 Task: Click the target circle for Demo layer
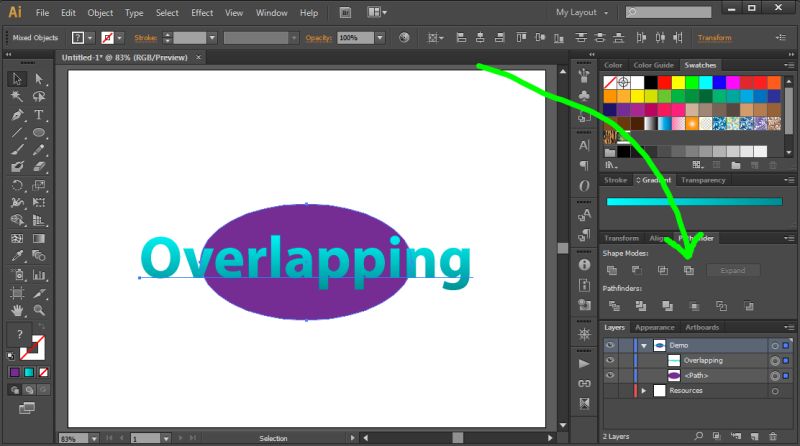775,345
